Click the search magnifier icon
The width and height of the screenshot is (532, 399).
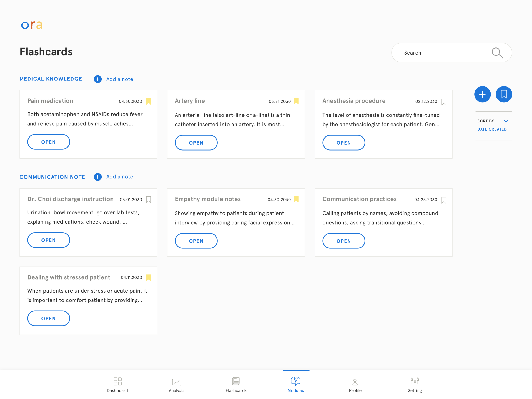pos(497,53)
